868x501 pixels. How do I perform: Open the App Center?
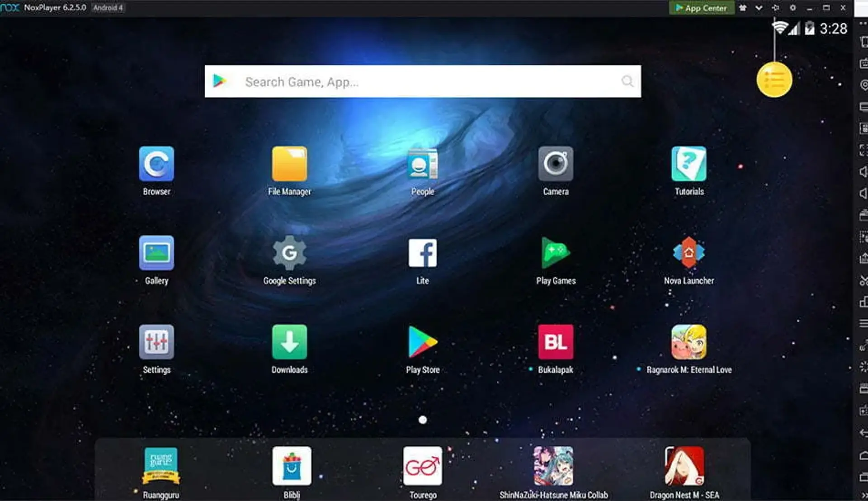point(701,8)
